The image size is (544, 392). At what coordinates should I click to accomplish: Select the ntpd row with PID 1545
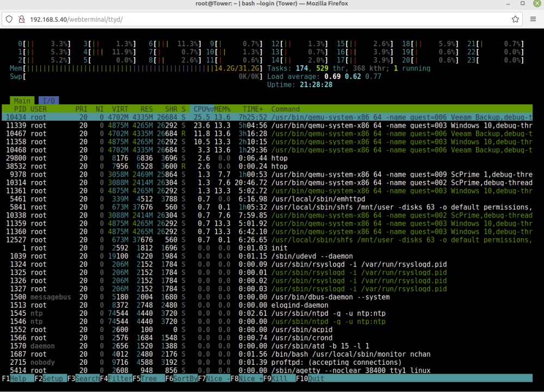pos(267,313)
